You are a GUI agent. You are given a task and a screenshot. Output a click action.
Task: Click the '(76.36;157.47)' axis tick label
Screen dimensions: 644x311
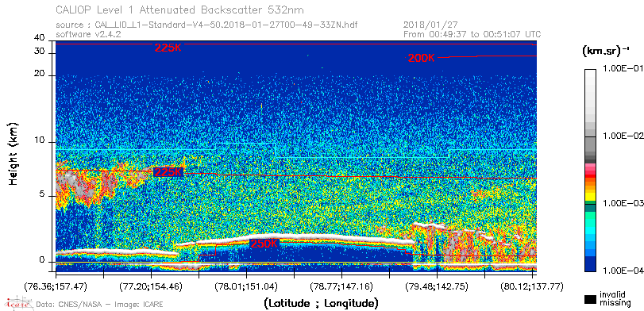[x=56, y=286]
